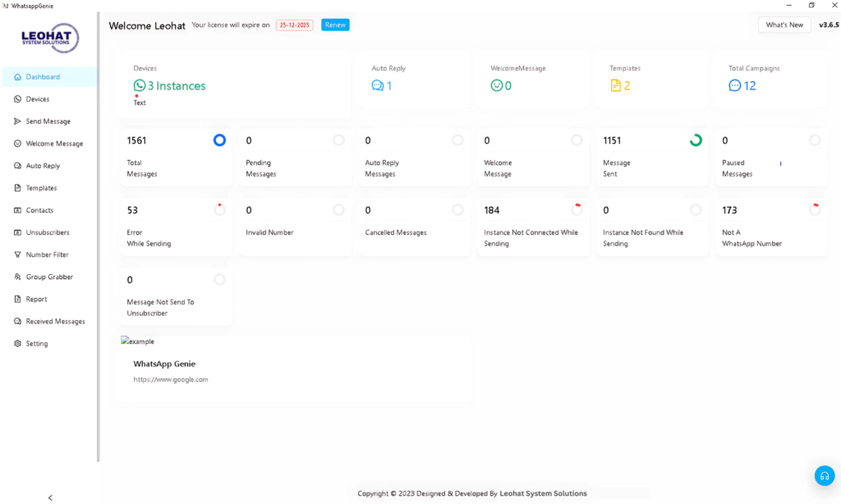Click the Unsubscribers icon in sidebar
Screen dimensions: 841x504
click(x=18, y=232)
